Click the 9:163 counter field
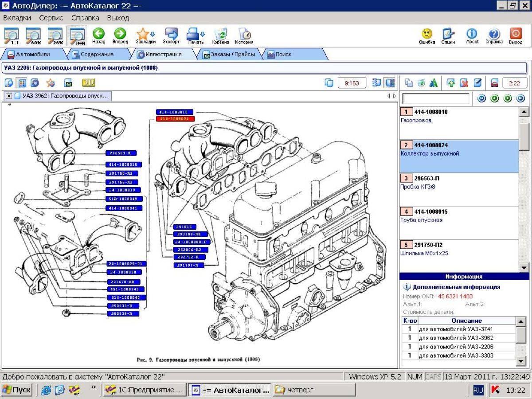The width and height of the screenshot is (532, 399). pos(352,83)
